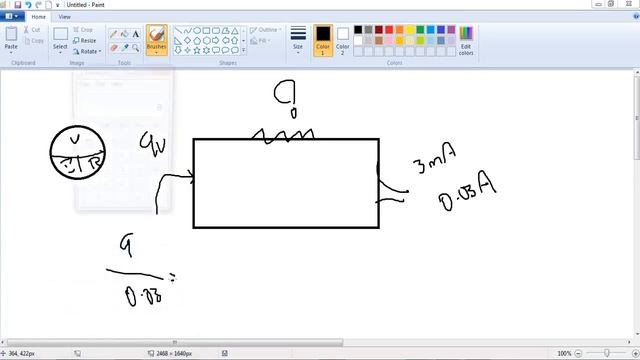Choose the Rounded rectangle shape
This screenshot has width=640, height=360.
[x=216, y=31]
